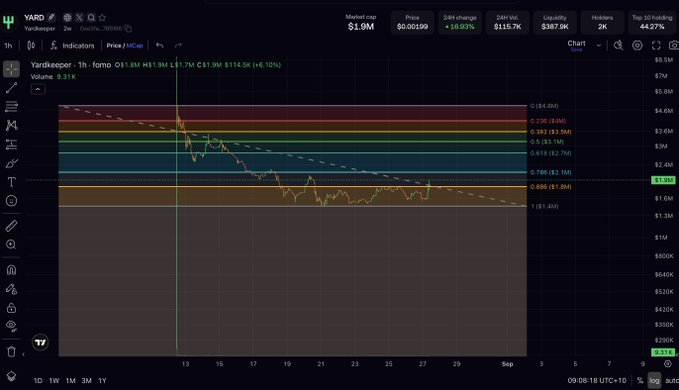Open the 1h timeframe selector

[x=8, y=45]
